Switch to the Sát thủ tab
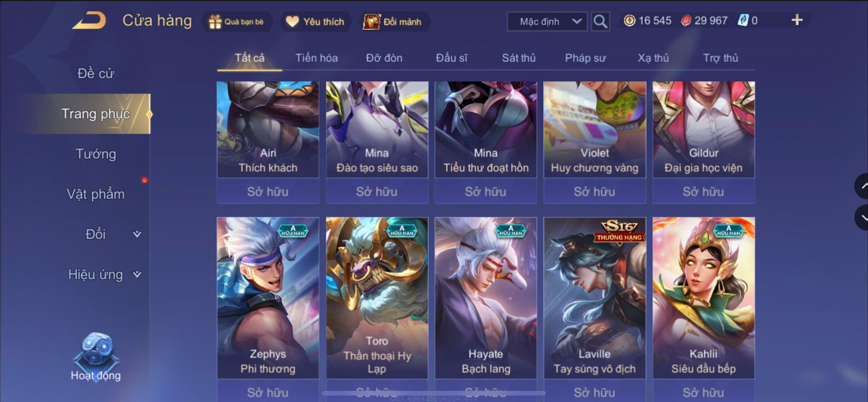Viewport: 868px width, 402px height. click(519, 58)
